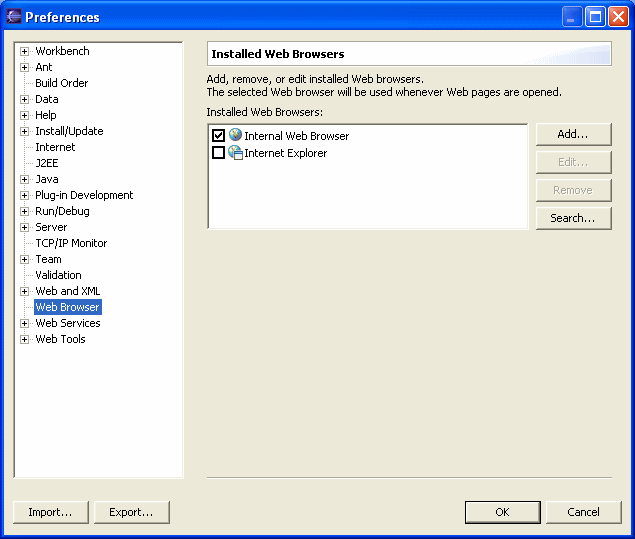
Task: Minimize the Preferences window
Action: coord(572,17)
